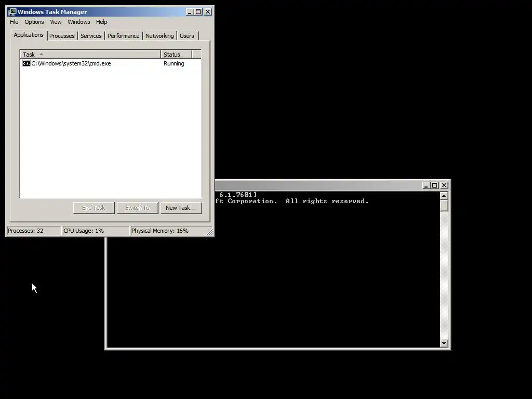This screenshot has height=399, width=532.
Task: Minimize the command prompt window
Action: point(426,185)
